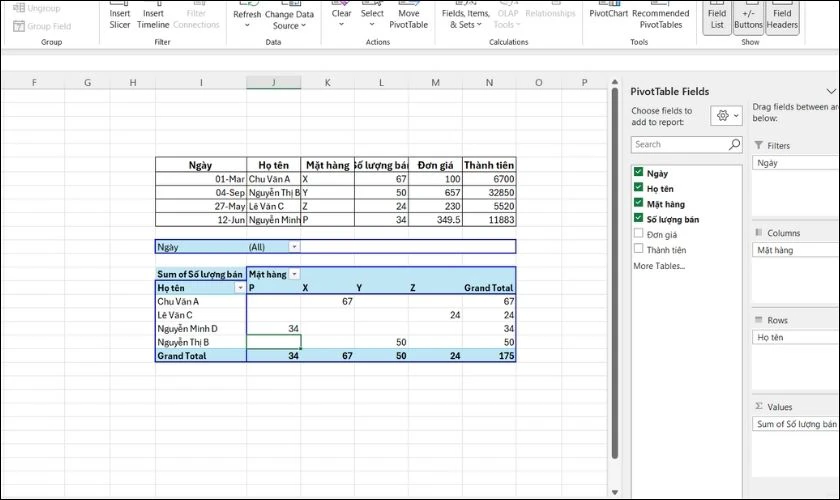Select column header M

[436, 83]
